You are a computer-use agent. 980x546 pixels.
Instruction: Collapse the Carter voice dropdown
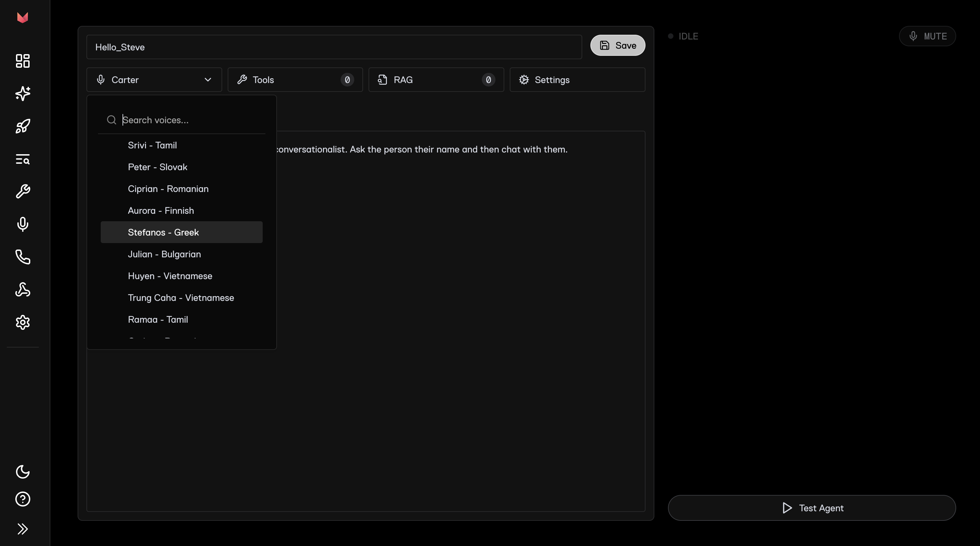click(x=154, y=80)
